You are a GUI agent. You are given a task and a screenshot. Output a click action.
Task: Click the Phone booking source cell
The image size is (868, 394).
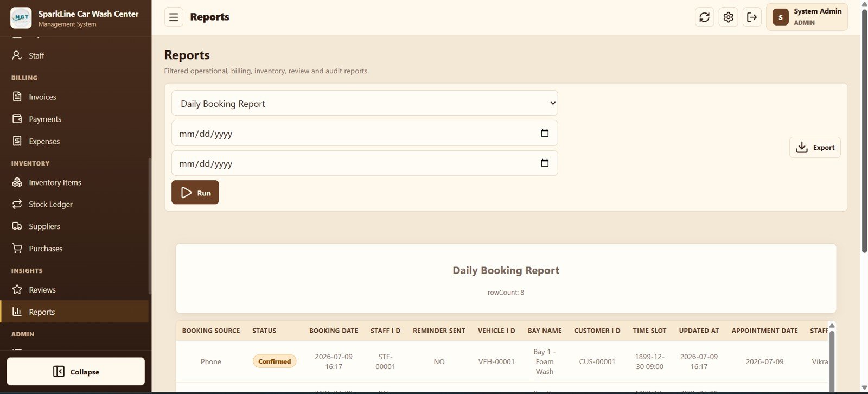[x=211, y=361]
